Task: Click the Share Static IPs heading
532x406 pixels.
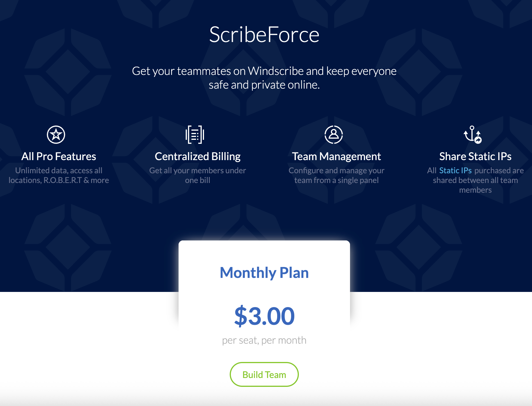Action: point(475,156)
